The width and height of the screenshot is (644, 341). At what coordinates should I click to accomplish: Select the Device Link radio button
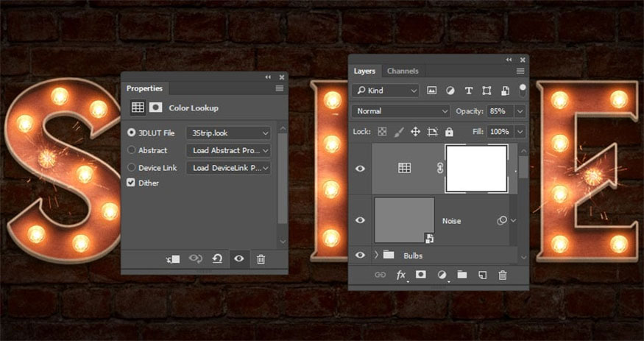click(132, 168)
